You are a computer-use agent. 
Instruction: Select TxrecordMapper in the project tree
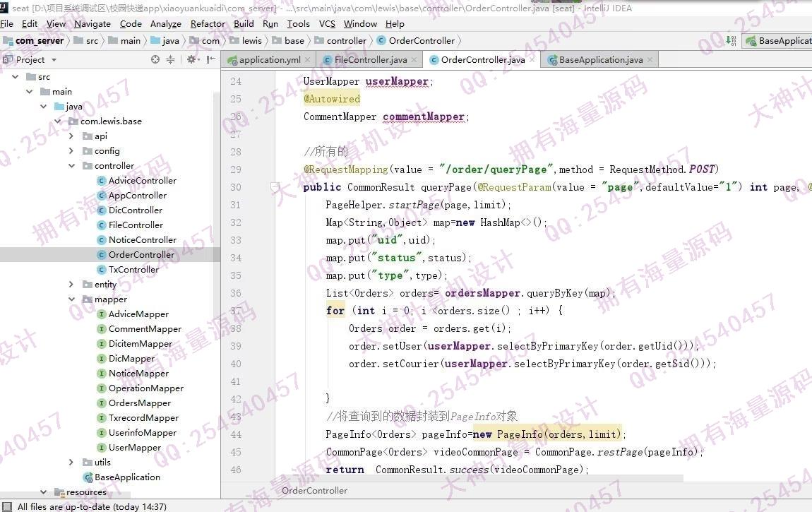point(143,418)
